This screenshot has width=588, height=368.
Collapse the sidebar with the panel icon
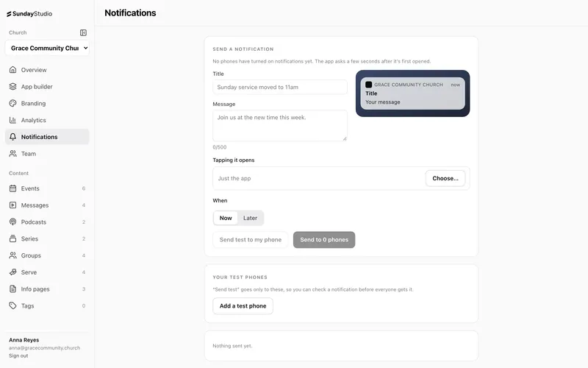coord(83,32)
